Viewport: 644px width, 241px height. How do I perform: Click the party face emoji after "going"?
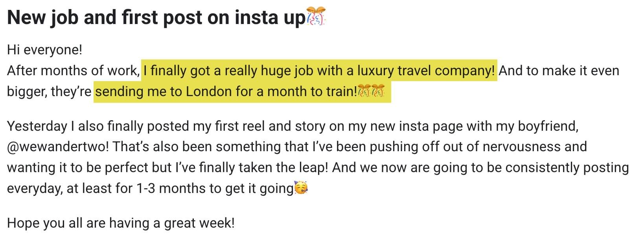[x=301, y=188]
